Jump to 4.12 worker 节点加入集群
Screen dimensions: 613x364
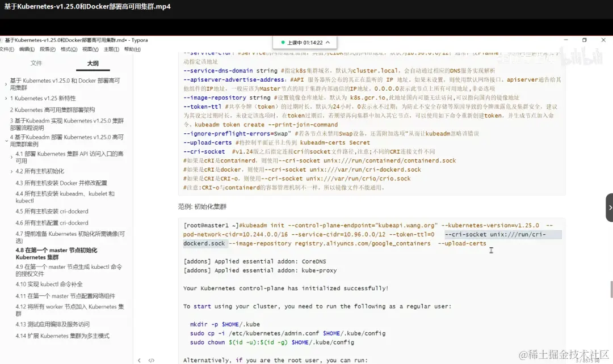(x=70, y=310)
